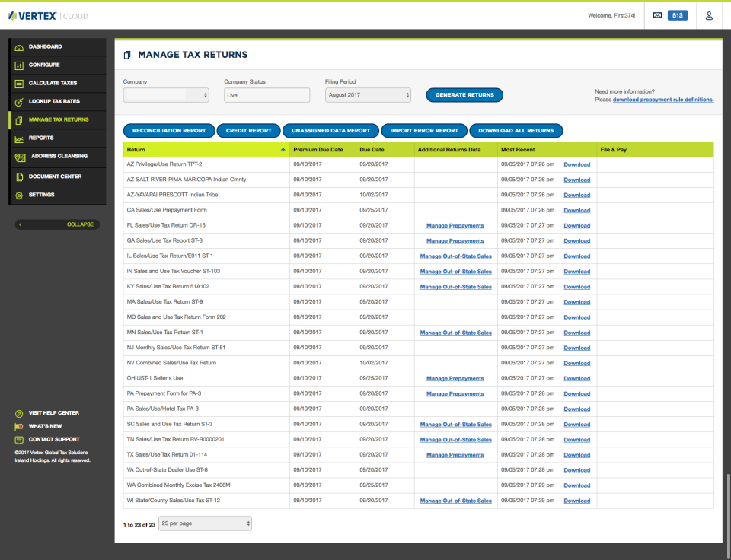
Task: Click the user profile icon
Action: coord(709,14)
